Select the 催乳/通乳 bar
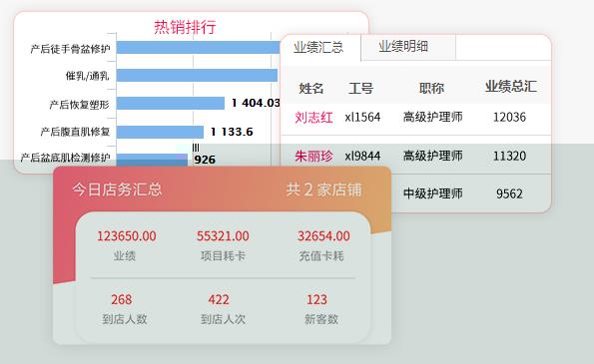Image resolution: width=594 pixels, height=364 pixels. coord(197,76)
